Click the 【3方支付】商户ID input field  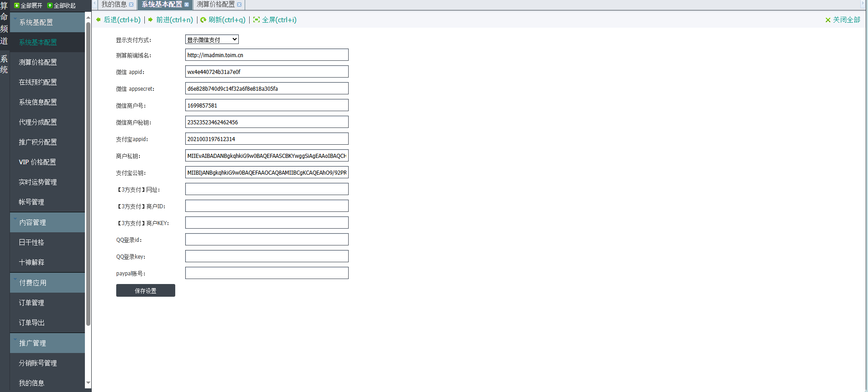click(267, 206)
